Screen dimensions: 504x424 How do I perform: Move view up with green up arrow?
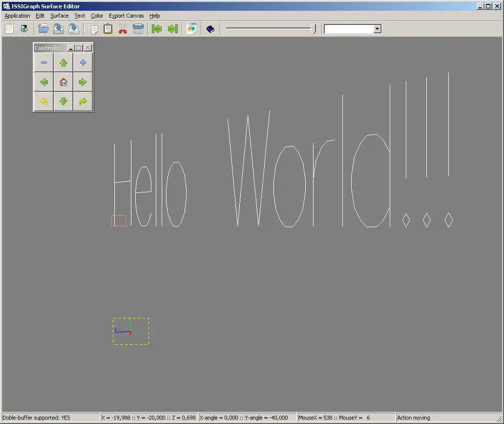coord(63,63)
